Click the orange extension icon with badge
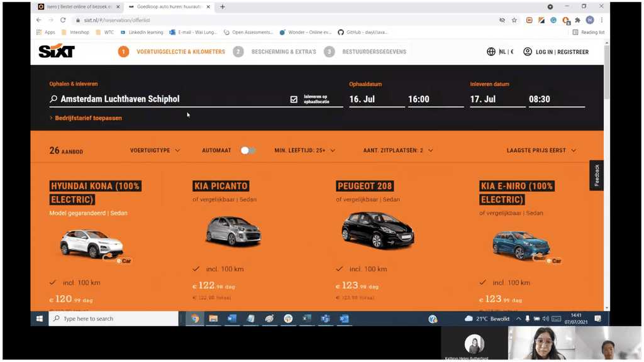The image size is (644, 362). [566, 21]
